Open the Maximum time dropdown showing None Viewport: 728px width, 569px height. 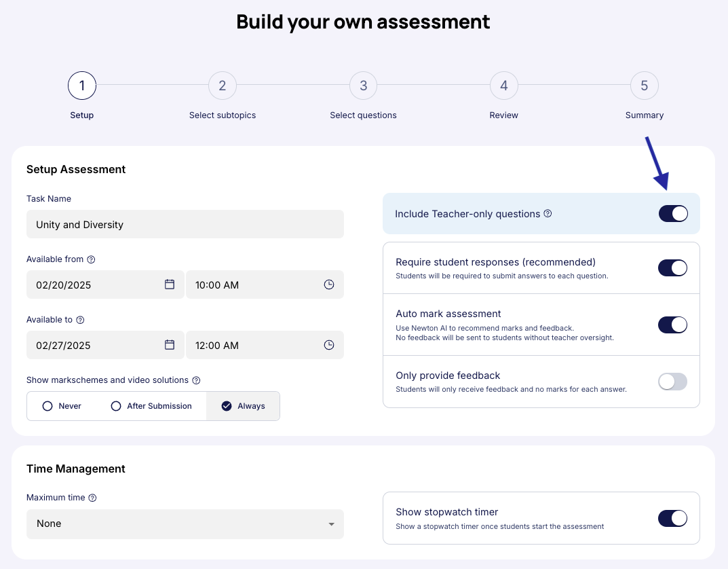(185, 524)
